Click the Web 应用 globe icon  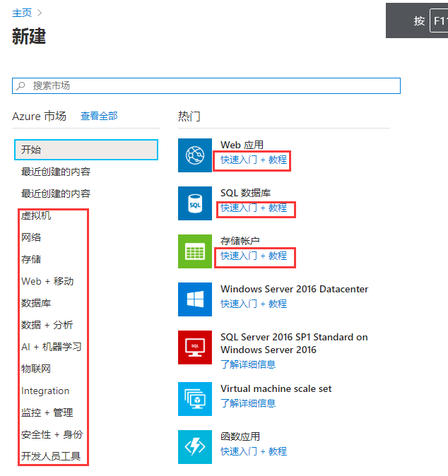195,155
